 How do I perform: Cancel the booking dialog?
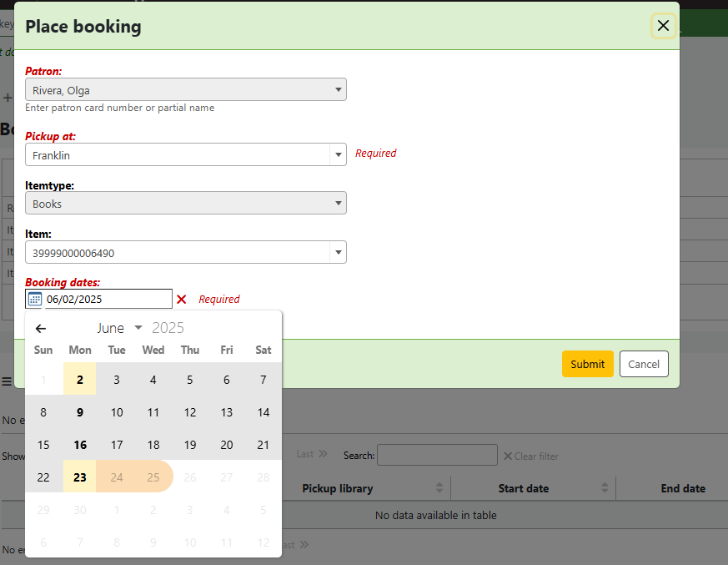click(643, 364)
